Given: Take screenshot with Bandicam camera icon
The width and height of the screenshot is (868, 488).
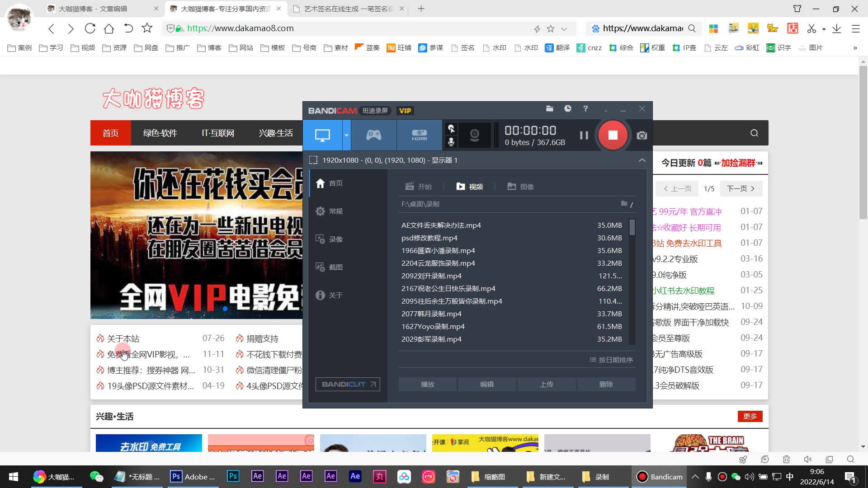Looking at the screenshot, I should (642, 135).
